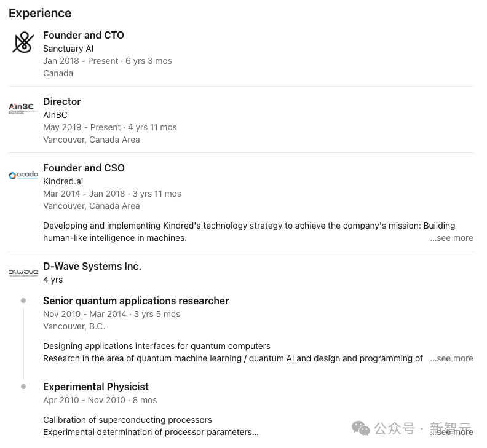The height and width of the screenshot is (448, 487).
Task: Click the Experimental Physicist role title
Action: 96,387
